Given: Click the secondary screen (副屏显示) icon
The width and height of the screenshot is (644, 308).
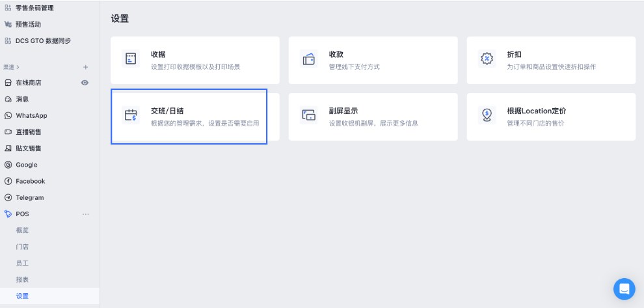Looking at the screenshot, I should tap(308, 116).
